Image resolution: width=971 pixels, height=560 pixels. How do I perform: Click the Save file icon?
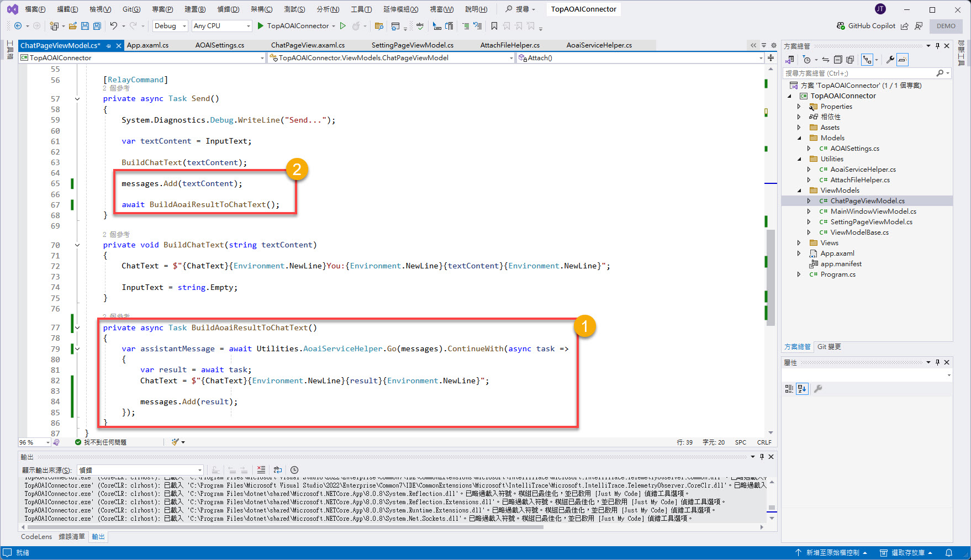(85, 26)
